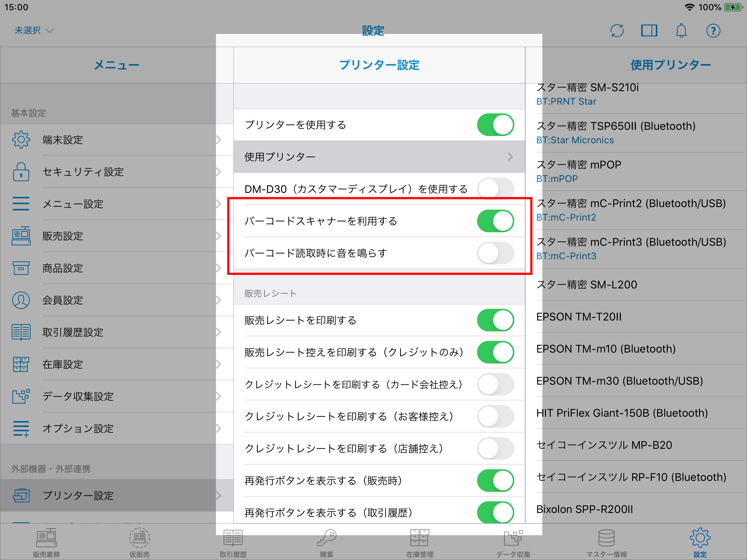Toggle バーコードスキャナーを利用する switch off

point(495,221)
